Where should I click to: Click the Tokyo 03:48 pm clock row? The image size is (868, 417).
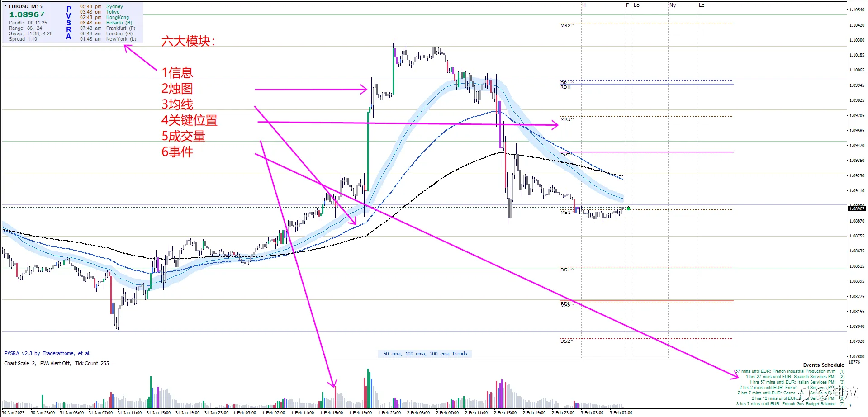(100, 12)
